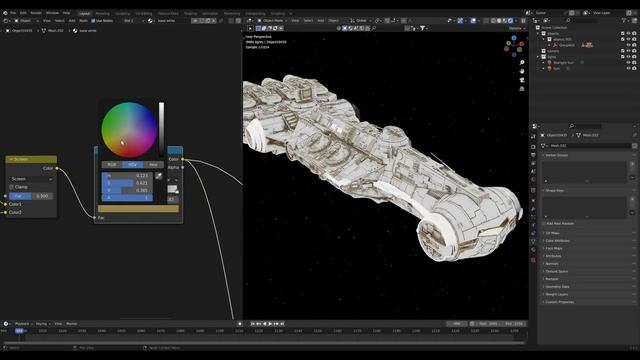Click the brightness value vertical slider
Viewport: 640px width, 360px height.
click(x=161, y=130)
